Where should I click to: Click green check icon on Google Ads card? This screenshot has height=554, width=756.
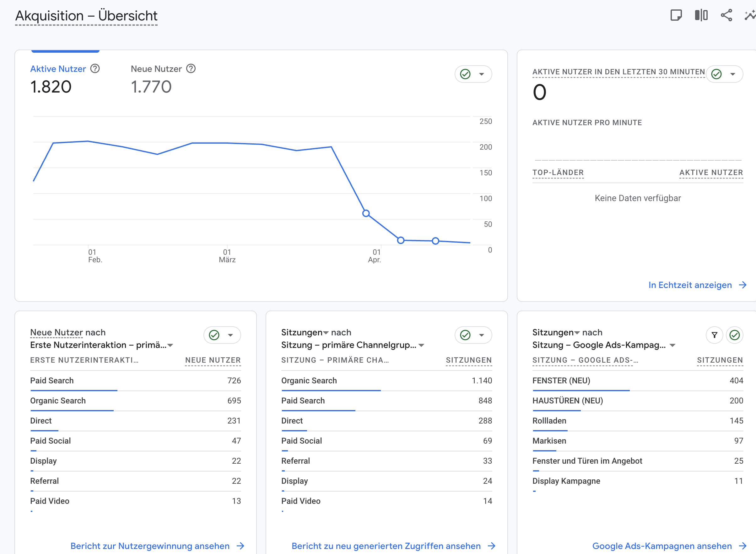(x=735, y=335)
